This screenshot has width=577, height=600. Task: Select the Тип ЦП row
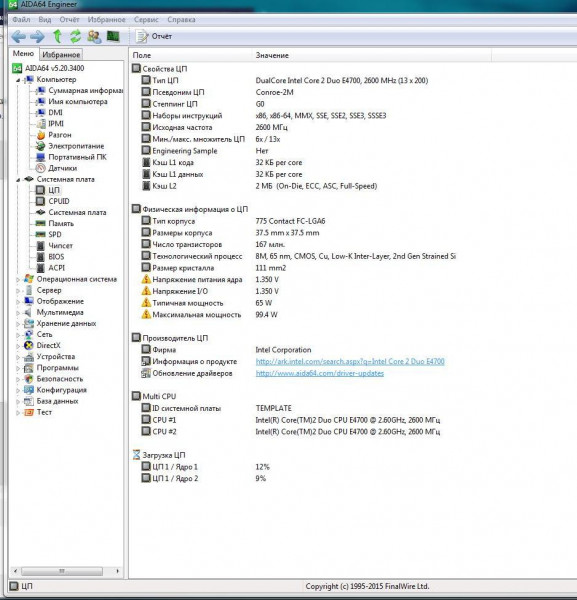(285, 81)
